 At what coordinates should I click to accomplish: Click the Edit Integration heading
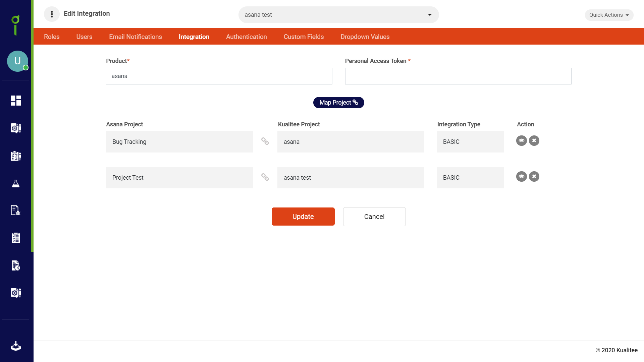pyautogui.click(x=87, y=13)
